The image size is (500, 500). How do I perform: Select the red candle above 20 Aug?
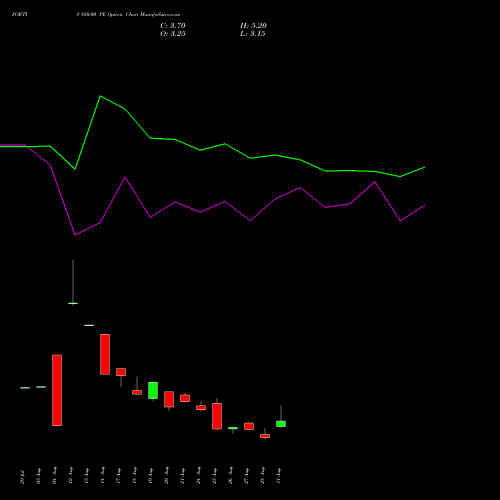point(169,399)
